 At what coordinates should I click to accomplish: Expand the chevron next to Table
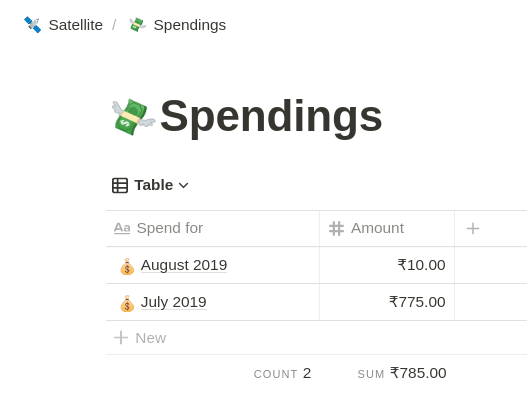click(184, 185)
